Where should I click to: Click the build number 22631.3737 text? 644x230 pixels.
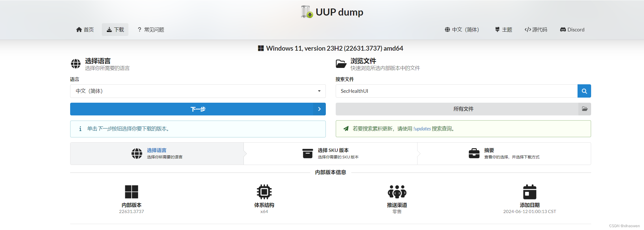pos(132,212)
